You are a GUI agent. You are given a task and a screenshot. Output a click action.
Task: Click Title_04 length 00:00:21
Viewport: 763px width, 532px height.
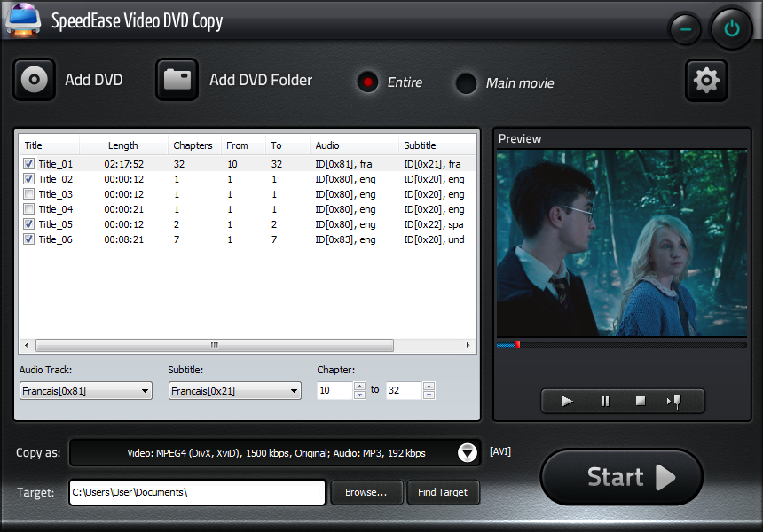(x=123, y=209)
